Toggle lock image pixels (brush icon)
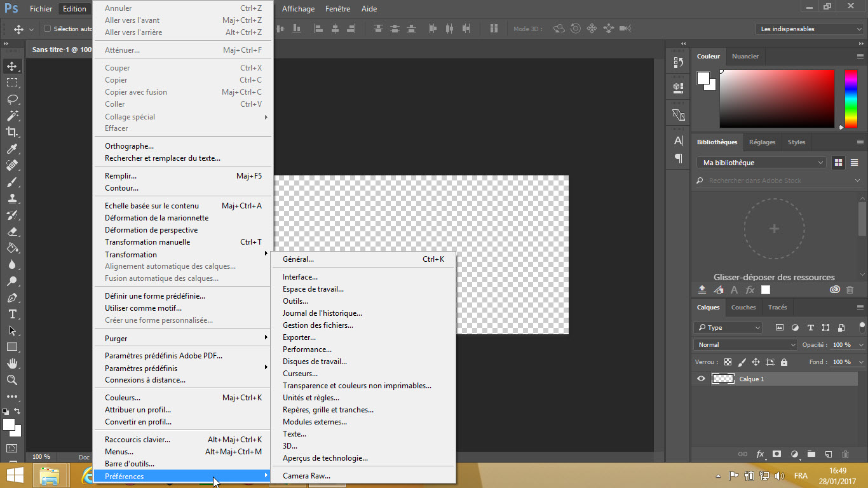Screen dimensions: 868x488 [742, 362]
